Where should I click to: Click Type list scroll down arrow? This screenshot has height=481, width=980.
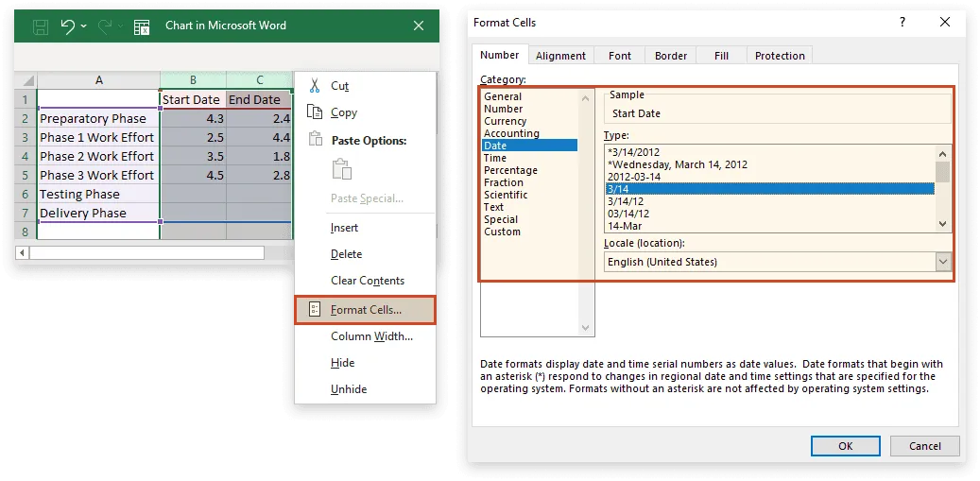(943, 224)
